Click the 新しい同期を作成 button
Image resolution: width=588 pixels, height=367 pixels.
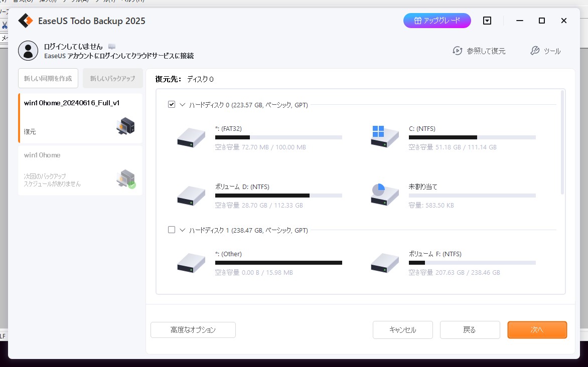click(x=48, y=78)
